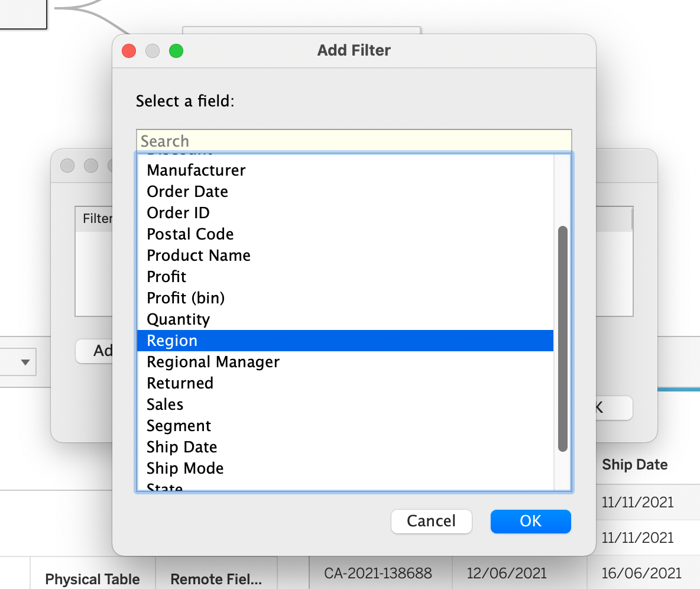The width and height of the screenshot is (700, 589).
Task: Cancel the Add Filter dialog
Action: point(431,521)
